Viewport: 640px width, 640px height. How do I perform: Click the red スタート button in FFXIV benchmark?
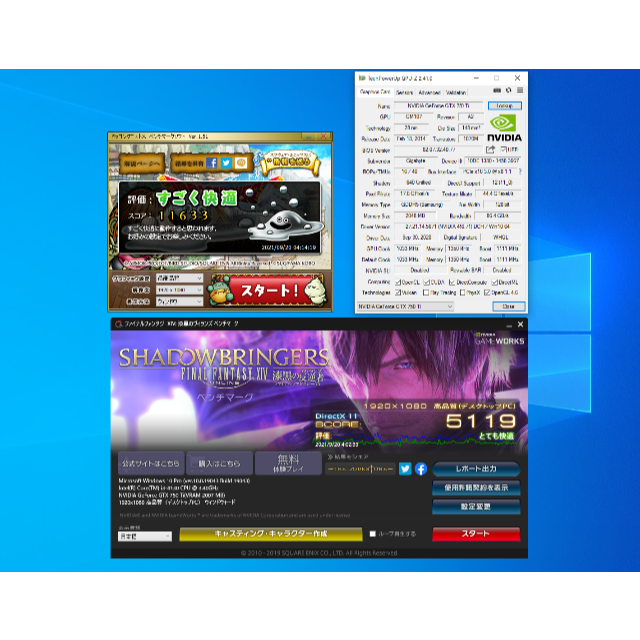click(476, 534)
